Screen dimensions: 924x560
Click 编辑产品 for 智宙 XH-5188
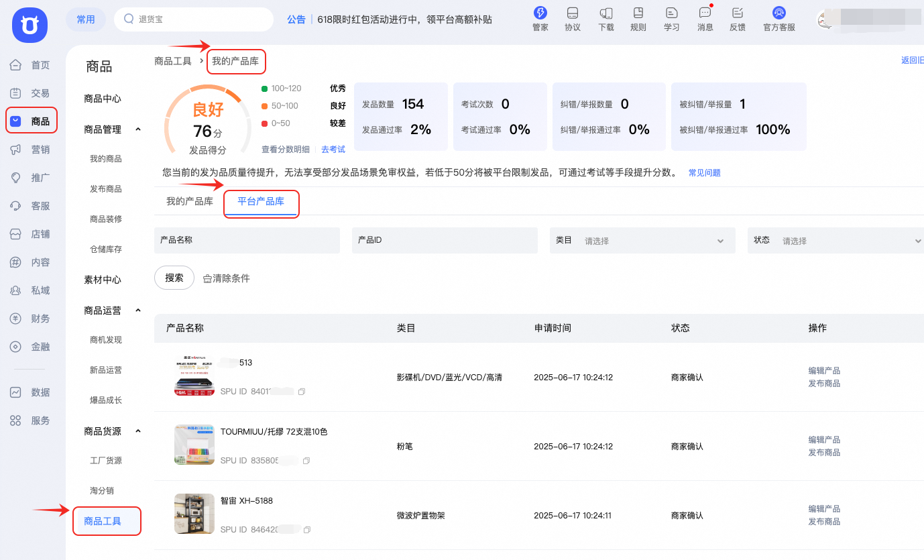click(x=824, y=509)
